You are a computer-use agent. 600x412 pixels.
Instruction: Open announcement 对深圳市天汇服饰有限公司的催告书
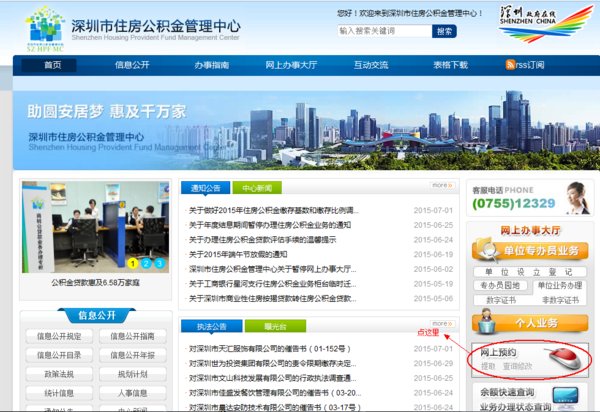pyautogui.click(x=269, y=349)
